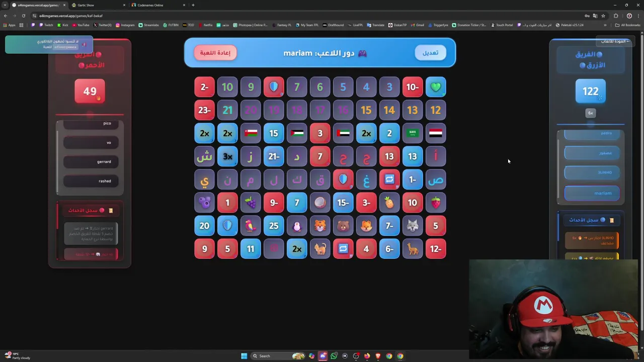644x362 pixels.
Task: Pick the parrot tile
Action: (x=251, y=226)
